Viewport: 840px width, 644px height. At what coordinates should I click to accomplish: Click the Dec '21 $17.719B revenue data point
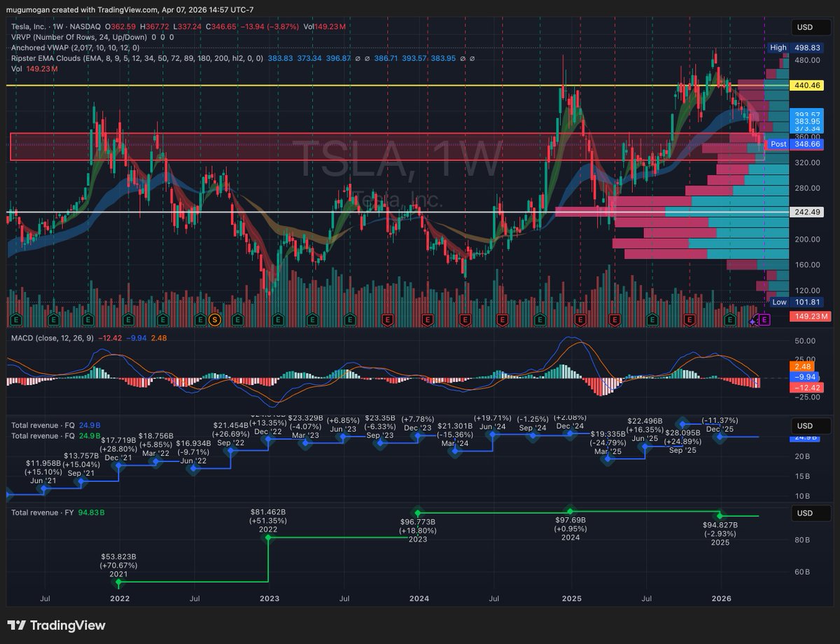pos(120,466)
